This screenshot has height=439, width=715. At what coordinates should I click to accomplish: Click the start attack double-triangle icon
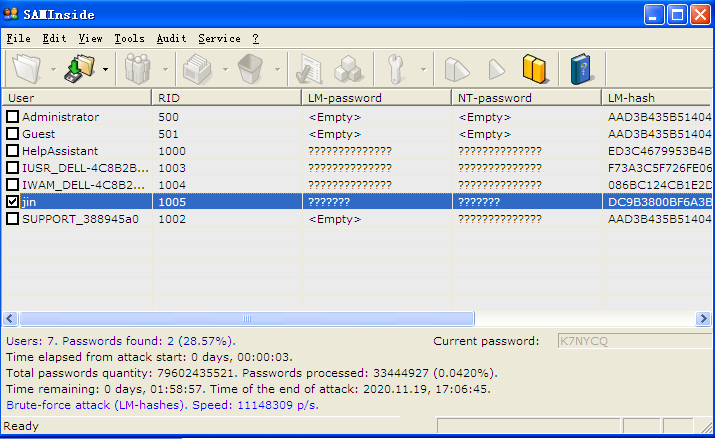pos(456,70)
